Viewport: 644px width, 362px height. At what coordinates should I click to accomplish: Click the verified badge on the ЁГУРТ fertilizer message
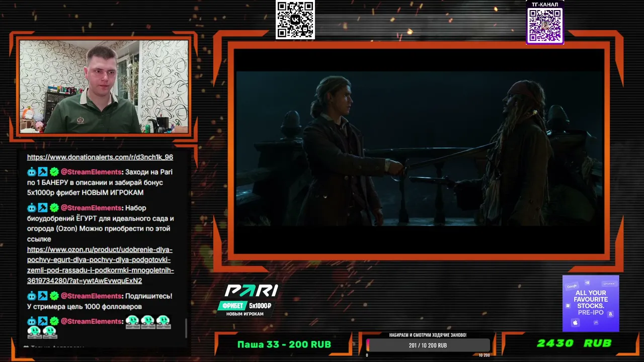(x=54, y=208)
